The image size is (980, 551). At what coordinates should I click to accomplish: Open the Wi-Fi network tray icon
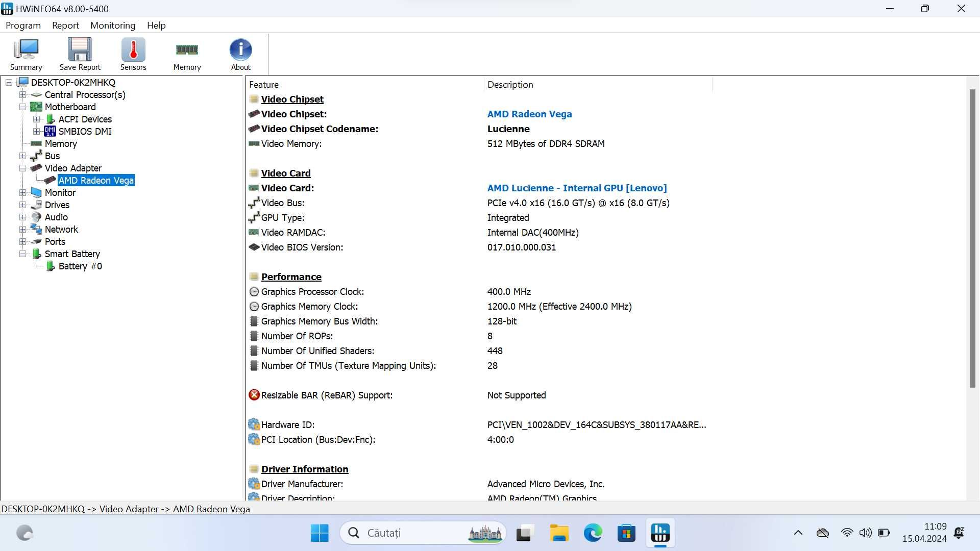847,533
